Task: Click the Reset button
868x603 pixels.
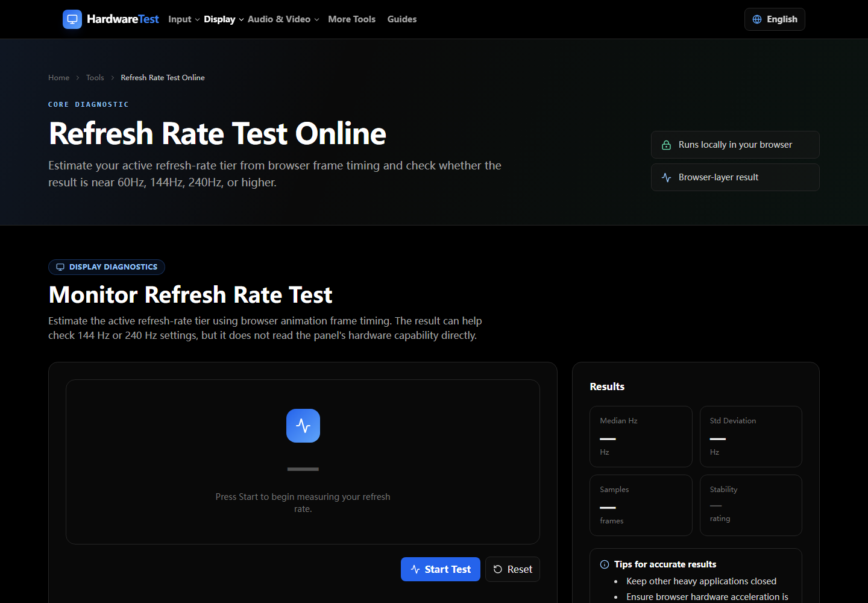Action: [x=512, y=569]
